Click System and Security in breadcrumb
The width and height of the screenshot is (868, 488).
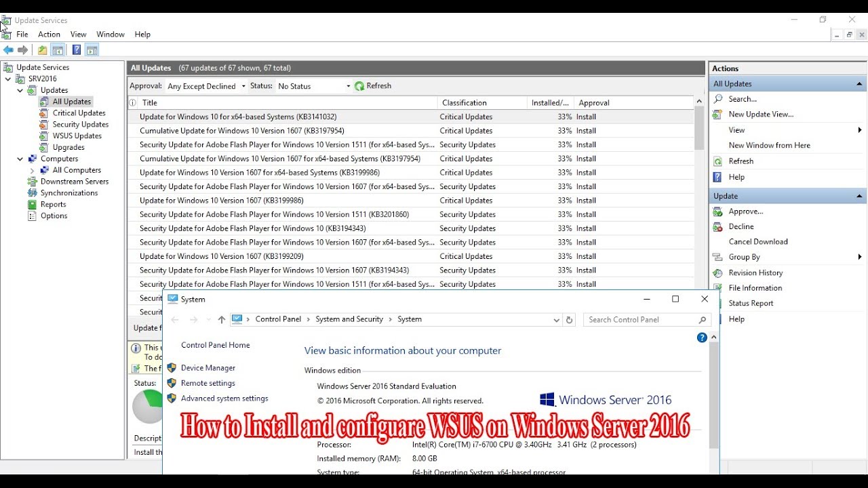(x=349, y=319)
